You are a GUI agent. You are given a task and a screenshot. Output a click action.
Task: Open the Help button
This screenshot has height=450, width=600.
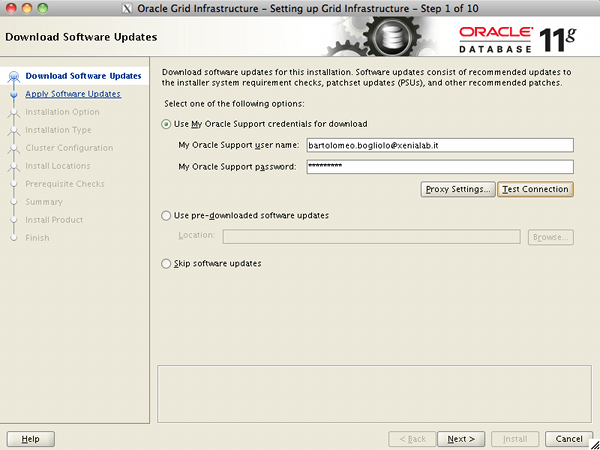[x=31, y=439]
